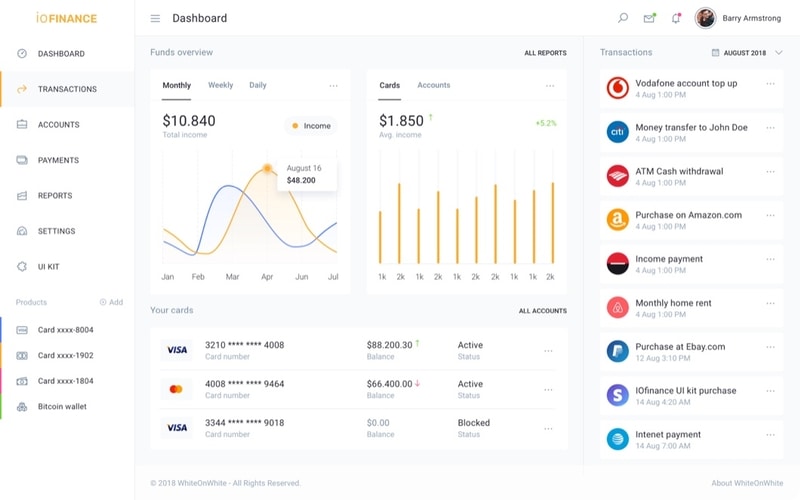Image resolution: width=800 pixels, height=500 pixels.
Task: Toggle the hamburger menu beside Dashboard
Action: tap(155, 18)
